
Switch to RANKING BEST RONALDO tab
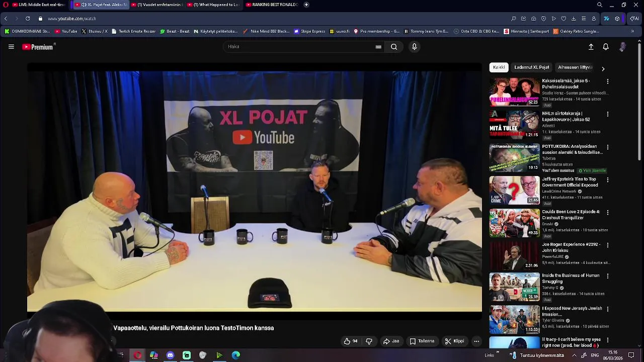point(272,5)
